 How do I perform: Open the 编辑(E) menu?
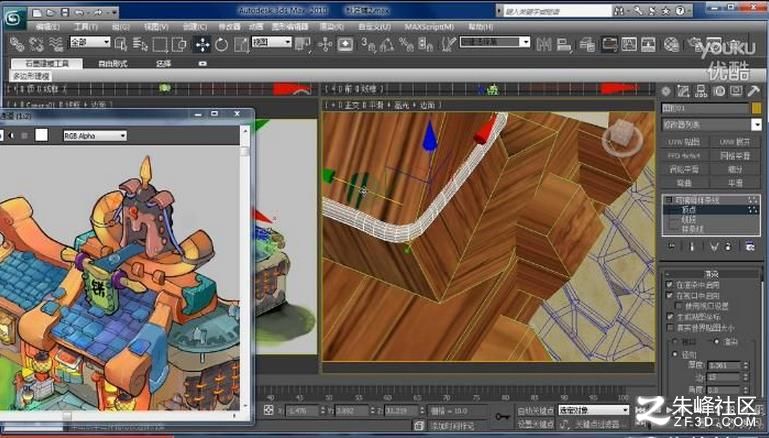[48, 27]
